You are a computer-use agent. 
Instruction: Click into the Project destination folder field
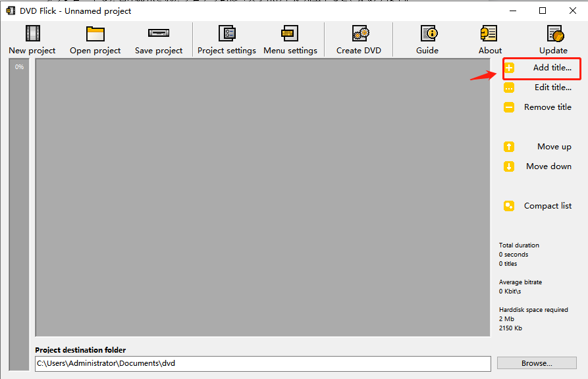coord(263,364)
